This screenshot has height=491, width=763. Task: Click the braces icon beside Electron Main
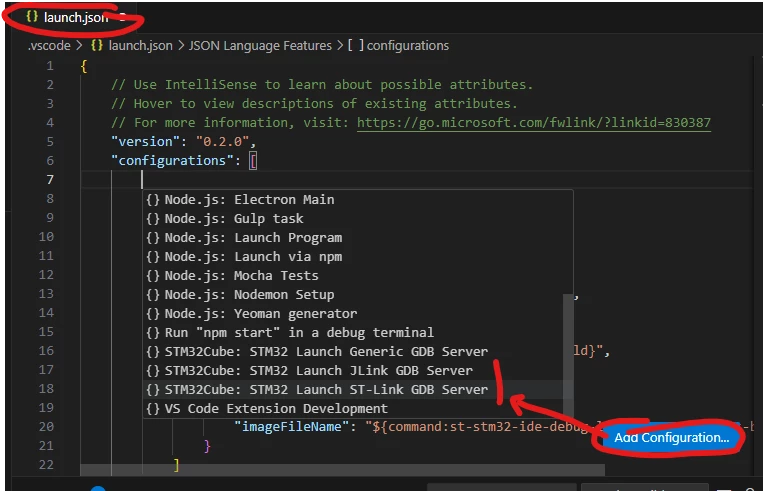(x=153, y=200)
